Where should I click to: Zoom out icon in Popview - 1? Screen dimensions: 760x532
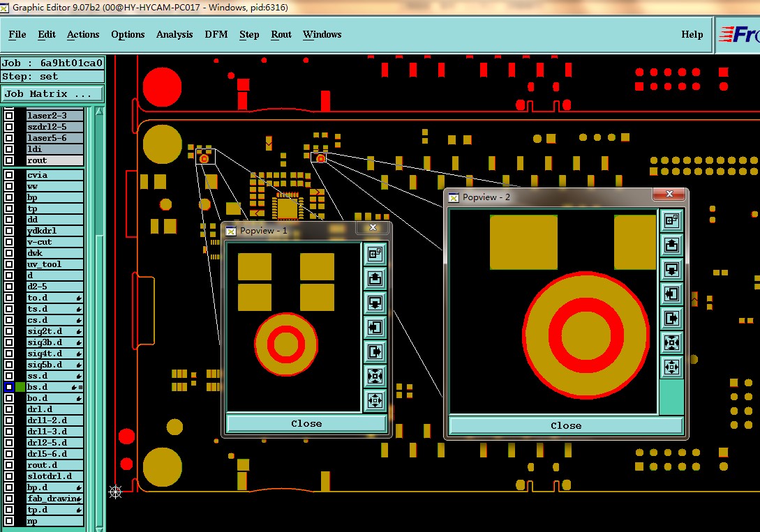[x=375, y=400]
